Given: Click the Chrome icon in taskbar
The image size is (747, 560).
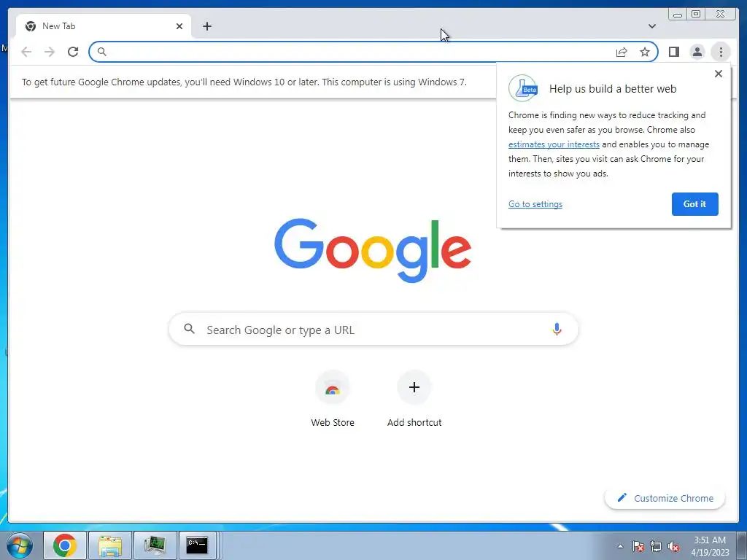Looking at the screenshot, I should (x=65, y=545).
